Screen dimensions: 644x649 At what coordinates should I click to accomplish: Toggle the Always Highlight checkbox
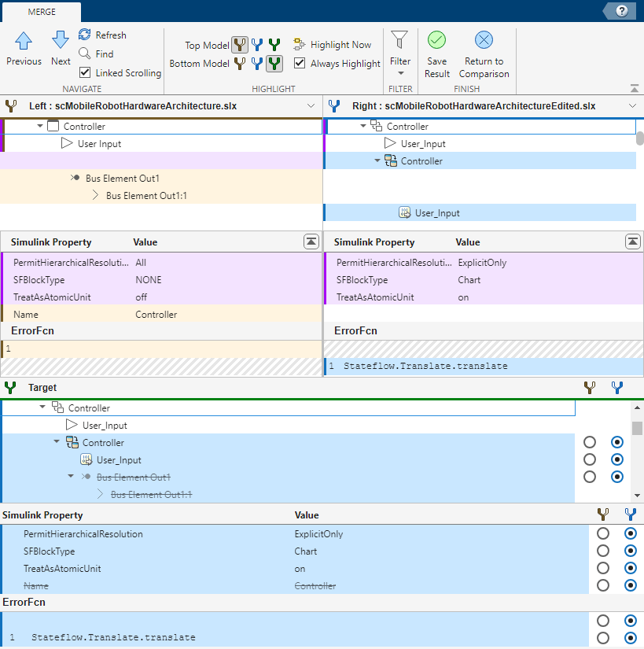(x=300, y=63)
